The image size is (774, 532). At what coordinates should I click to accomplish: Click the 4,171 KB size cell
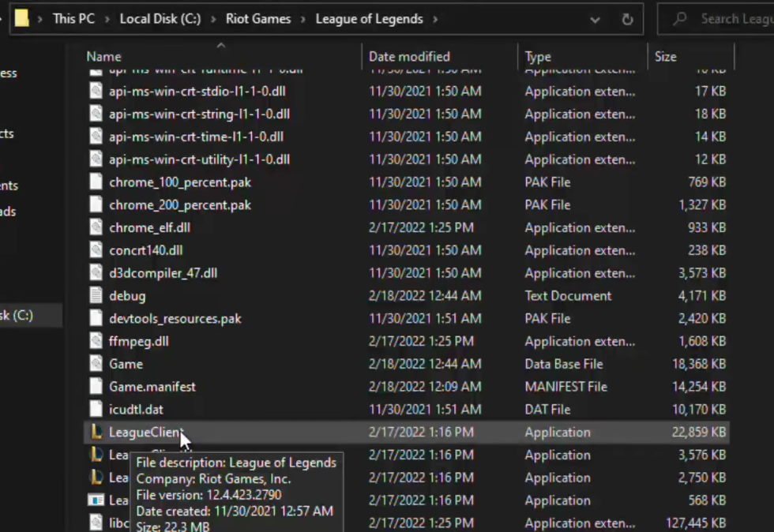point(702,296)
